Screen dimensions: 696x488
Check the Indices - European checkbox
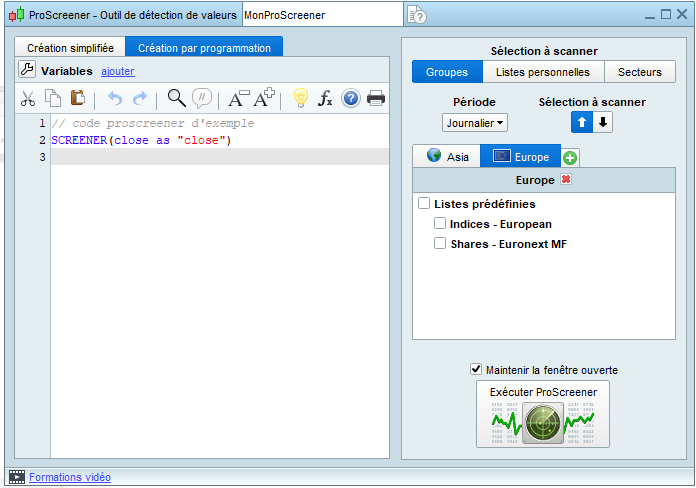439,223
